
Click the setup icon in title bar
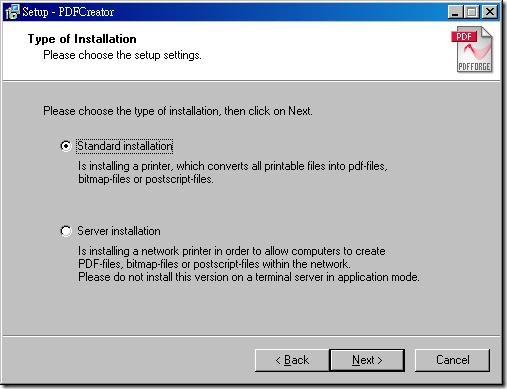click(12, 12)
